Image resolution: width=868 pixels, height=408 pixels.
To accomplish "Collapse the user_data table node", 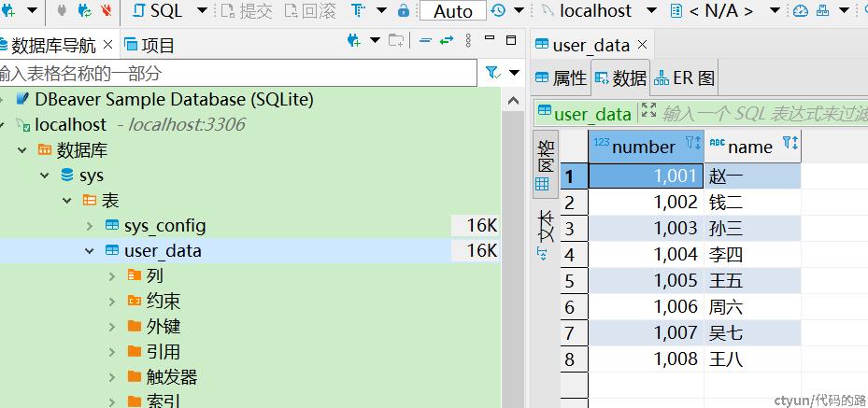I will click(90, 251).
